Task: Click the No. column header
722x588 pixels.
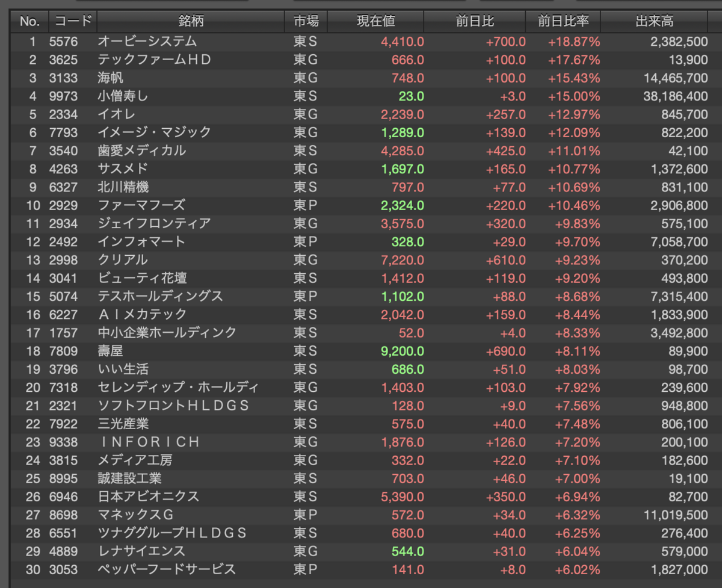Action: [x=29, y=22]
